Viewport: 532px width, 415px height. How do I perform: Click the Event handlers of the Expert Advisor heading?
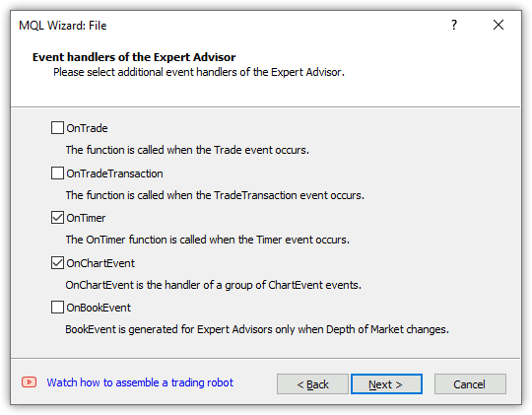pos(134,57)
